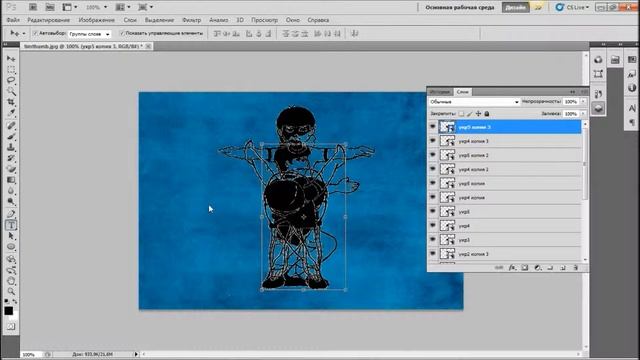
Task: Open the View Extras dropdown in the top bar
Action: click(69, 7)
